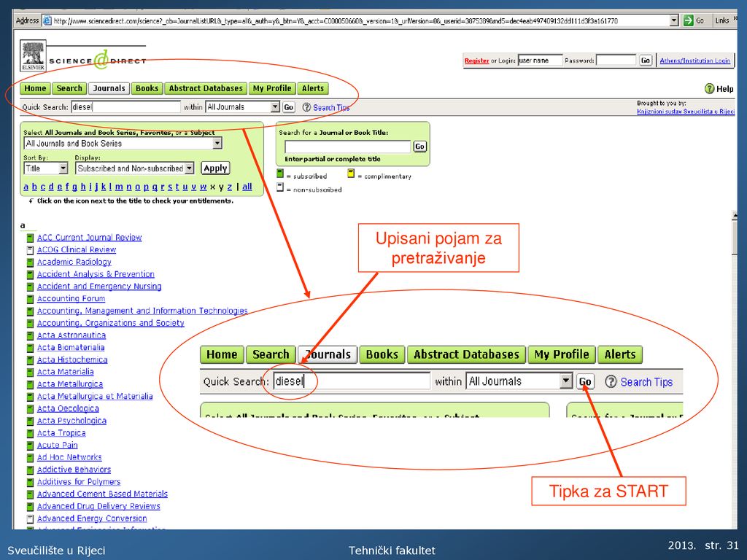The image size is (747, 560).
Task: Click the green icon next to Advanced Drug Delivery Reviews
Action: pyautogui.click(x=29, y=507)
